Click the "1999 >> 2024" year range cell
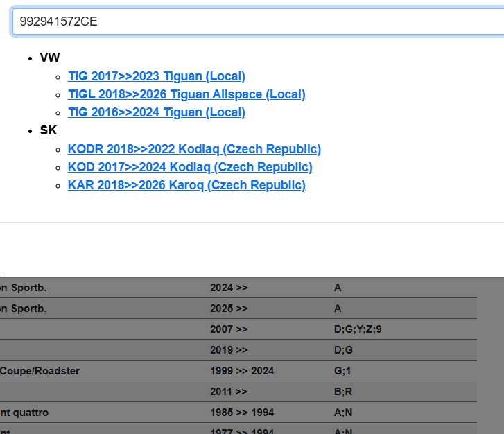 click(242, 371)
